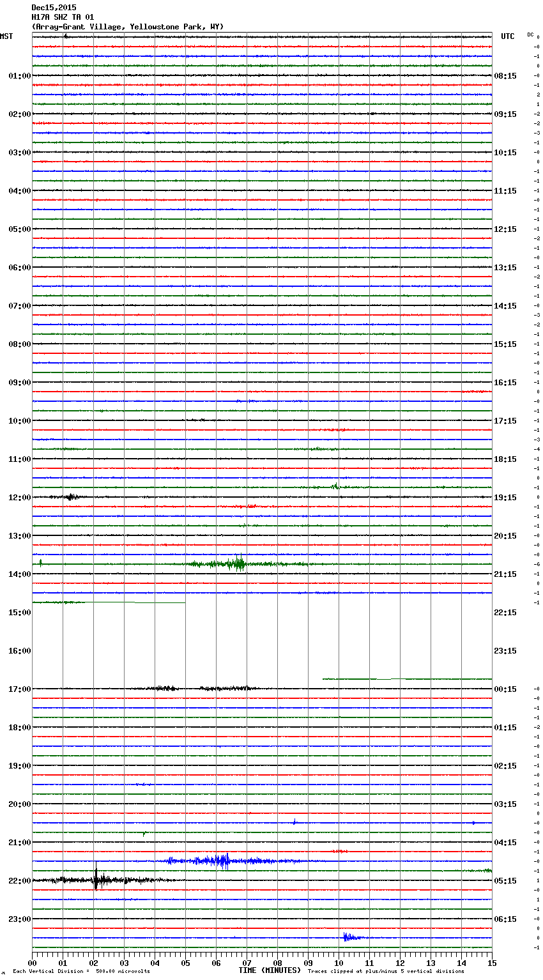
Task: Click the bottom axis minute tick "03"
Action: [124, 963]
